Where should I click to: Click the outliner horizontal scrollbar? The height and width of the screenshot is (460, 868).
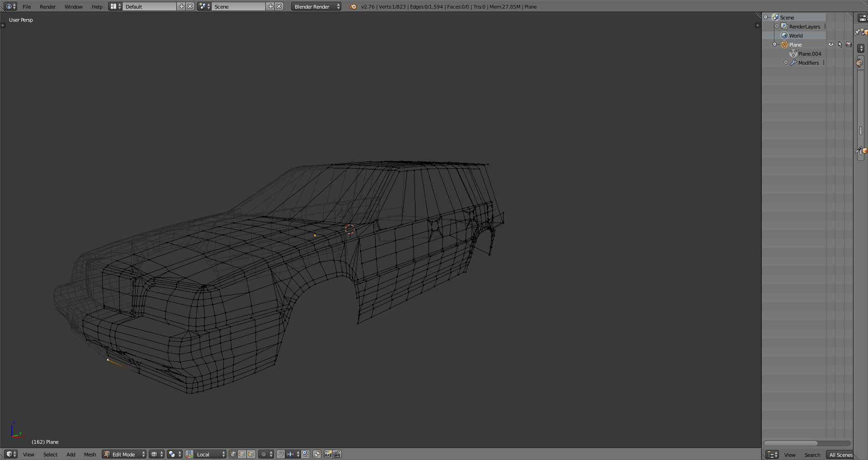pos(791,443)
